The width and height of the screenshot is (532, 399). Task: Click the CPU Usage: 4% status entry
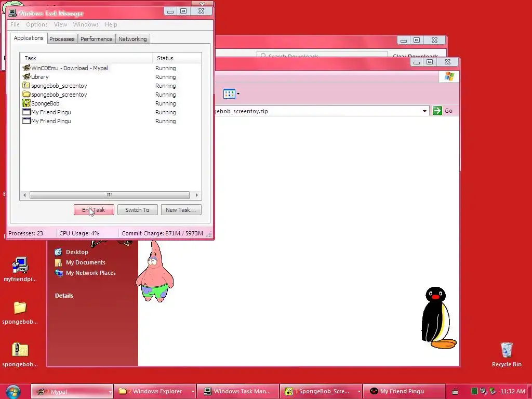(x=79, y=233)
